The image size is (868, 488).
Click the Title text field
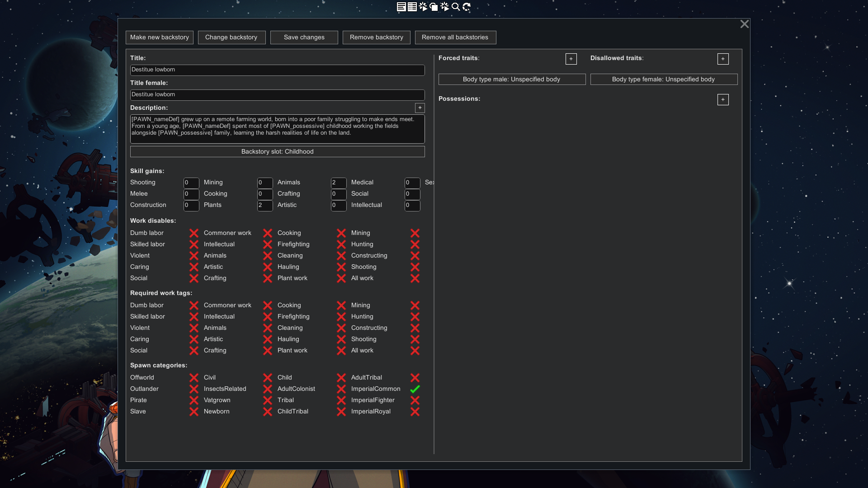point(277,70)
